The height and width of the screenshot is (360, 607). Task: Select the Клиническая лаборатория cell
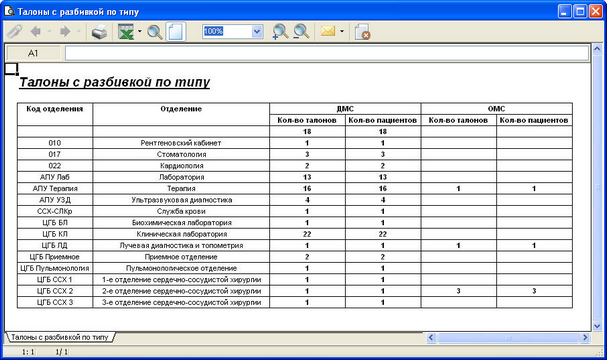(181, 234)
